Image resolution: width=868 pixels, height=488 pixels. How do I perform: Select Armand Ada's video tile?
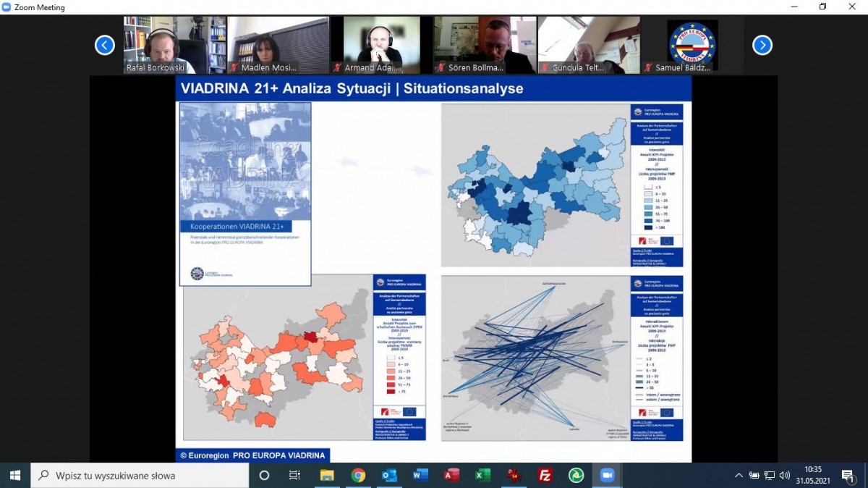click(382, 46)
